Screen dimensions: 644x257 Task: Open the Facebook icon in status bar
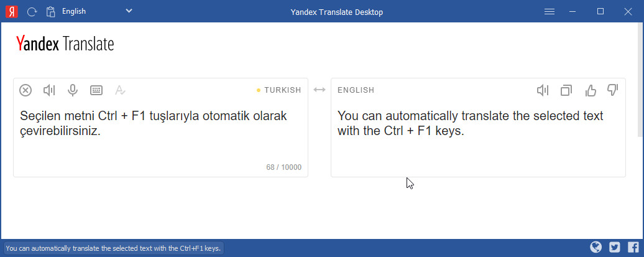[x=633, y=247]
